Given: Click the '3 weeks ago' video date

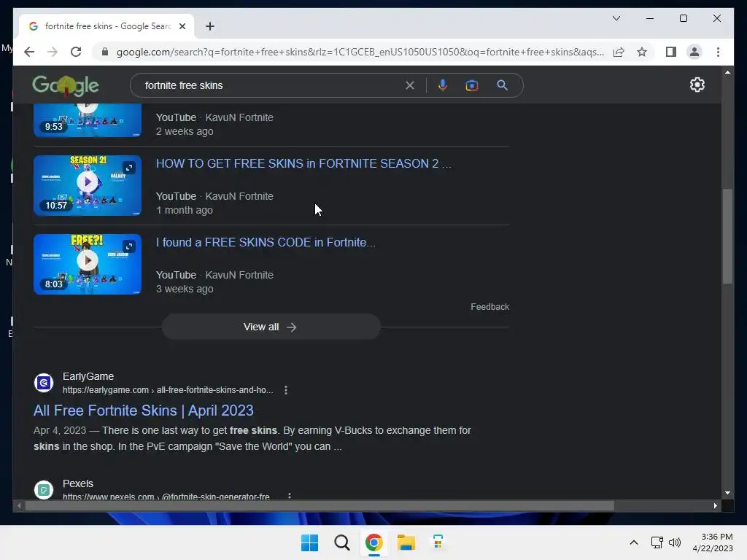Looking at the screenshot, I should click(185, 289).
